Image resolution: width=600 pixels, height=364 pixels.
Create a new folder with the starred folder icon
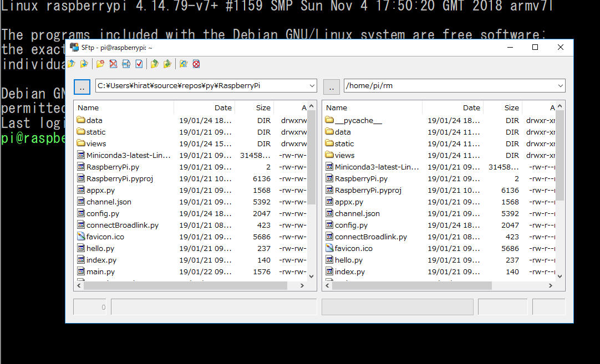pyautogui.click(x=100, y=64)
